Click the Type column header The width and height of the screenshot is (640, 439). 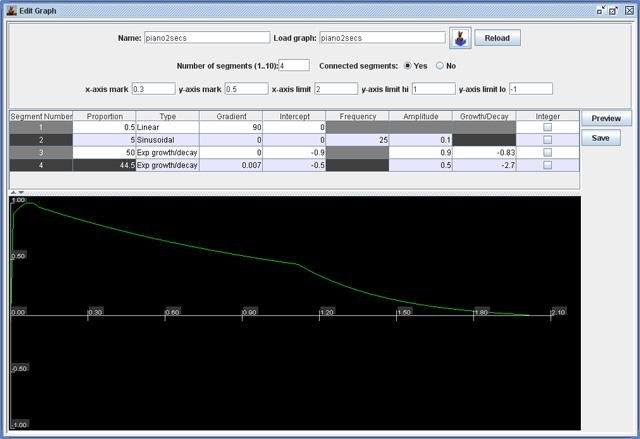point(168,116)
